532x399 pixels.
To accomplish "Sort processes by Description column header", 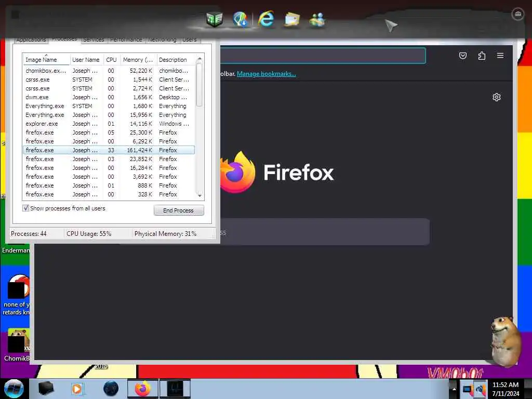I will 176,59.
